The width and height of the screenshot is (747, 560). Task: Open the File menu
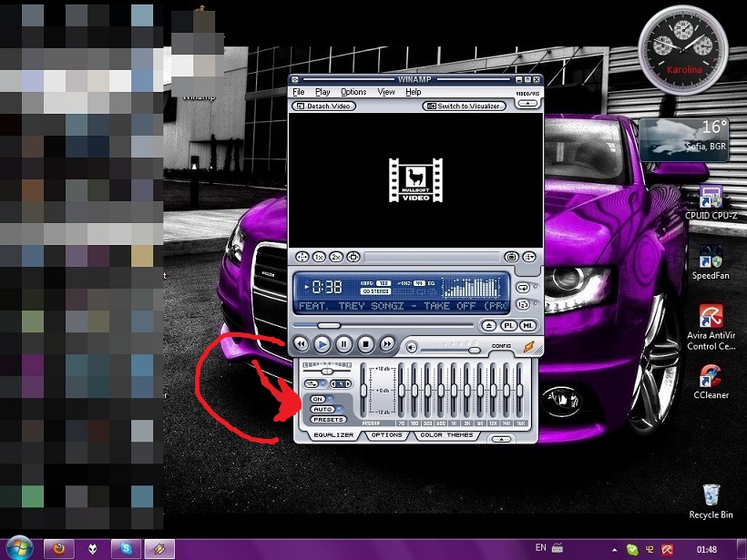pos(299,92)
